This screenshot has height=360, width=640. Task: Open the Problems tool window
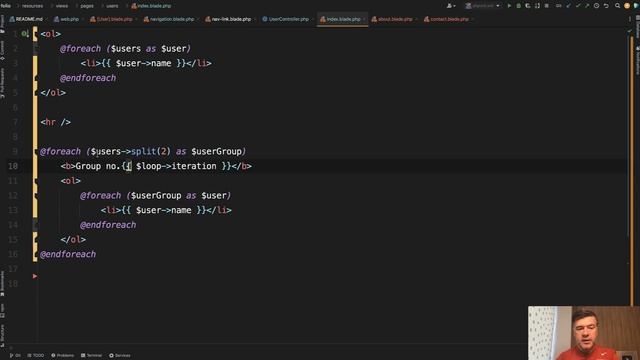(x=62, y=356)
